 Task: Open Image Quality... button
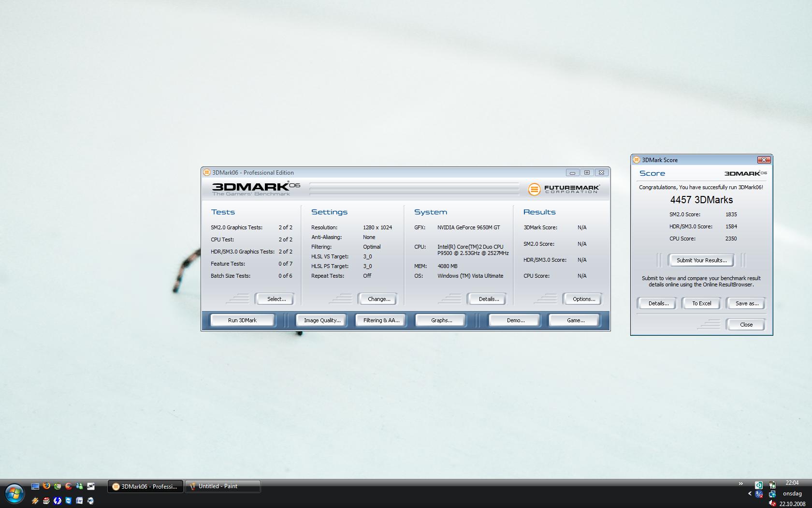pyautogui.click(x=322, y=320)
